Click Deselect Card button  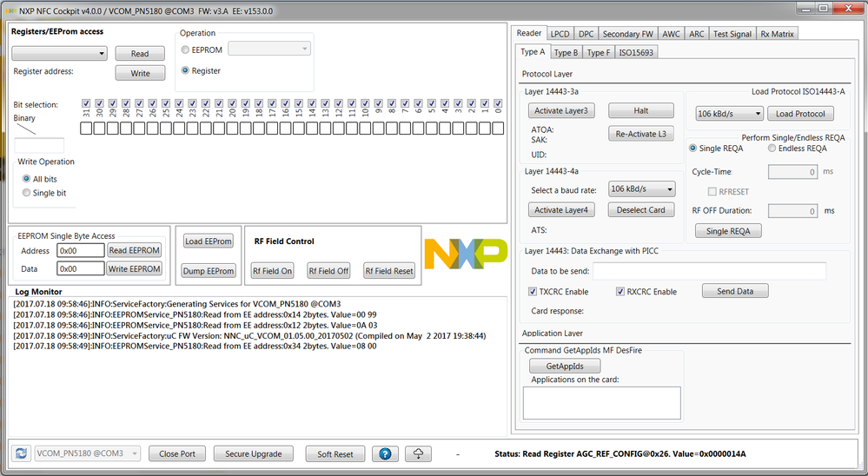pos(641,210)
